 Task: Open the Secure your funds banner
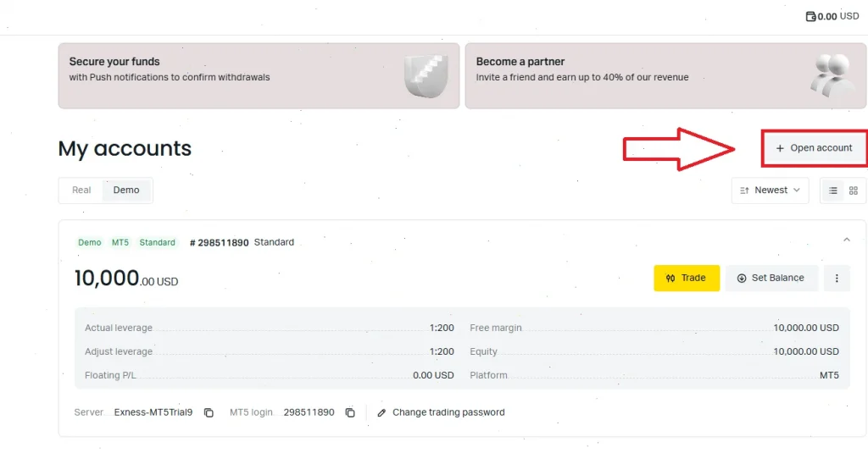[x=259, y=75]
